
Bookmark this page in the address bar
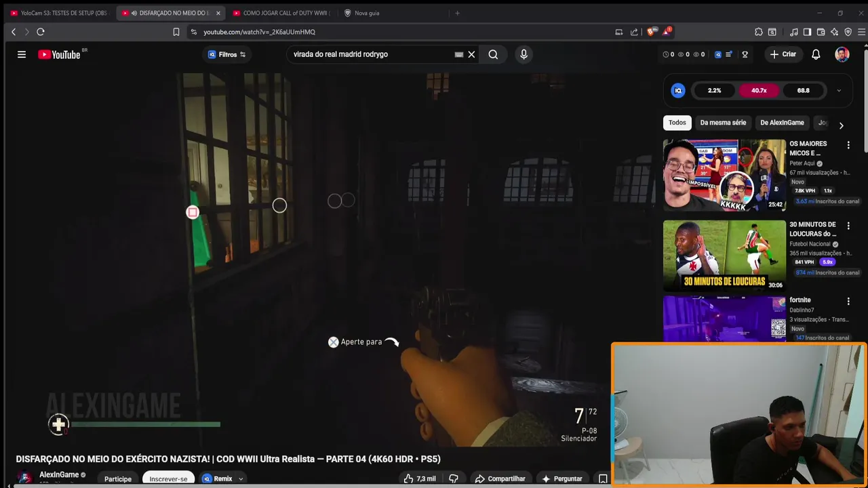click(176, 32)
